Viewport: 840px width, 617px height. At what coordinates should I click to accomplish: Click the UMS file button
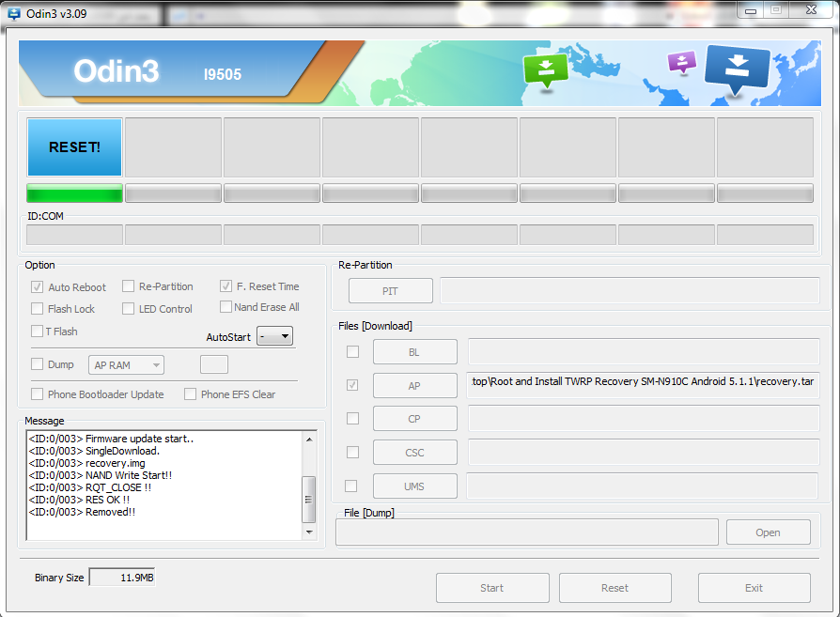click(x=415, y=486)
